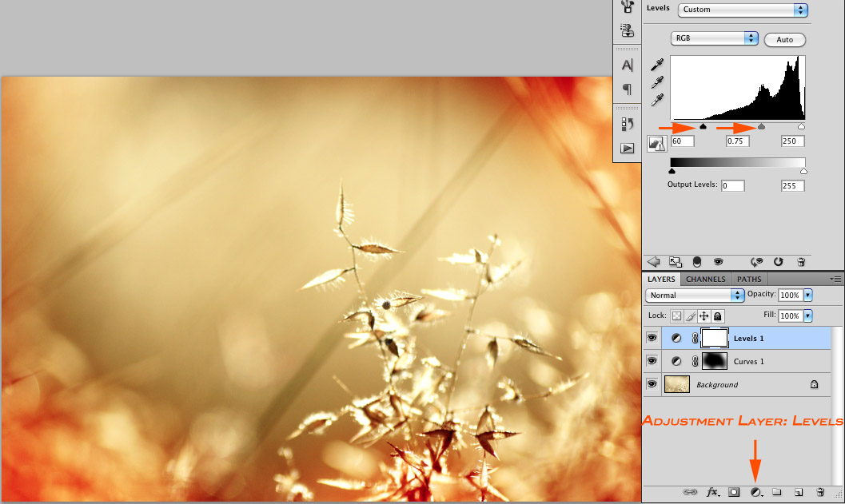Open the Levels preset Custom dropdown
845x504 pixels.
(x=743, y=10)
